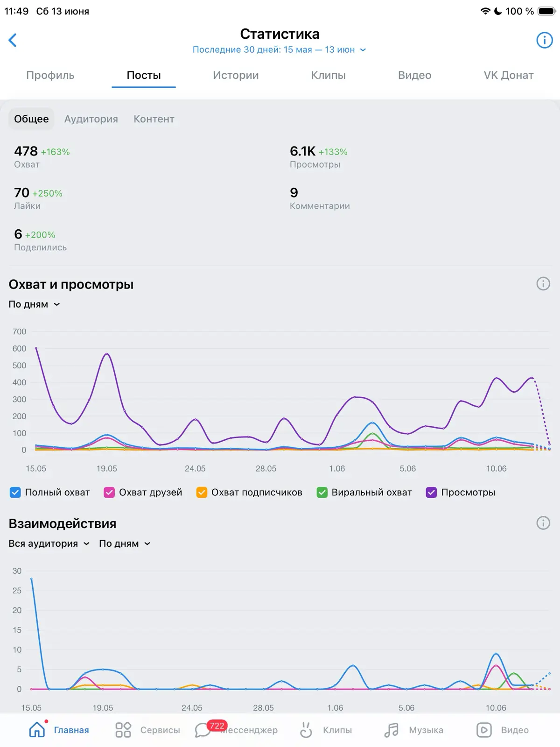Open the Мессенджер chat icon
The image size is (560, 747).
click(x=203, y=730)
